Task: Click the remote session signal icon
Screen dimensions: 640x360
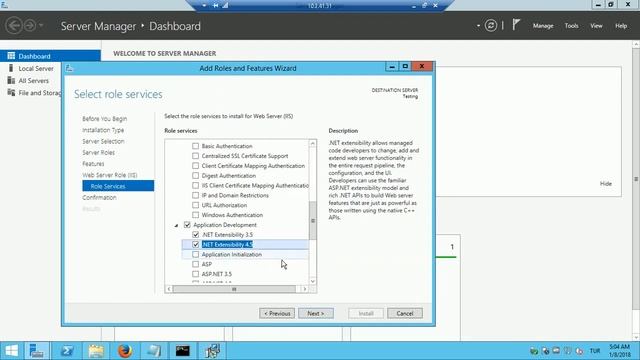Action: tap(225, 5)
